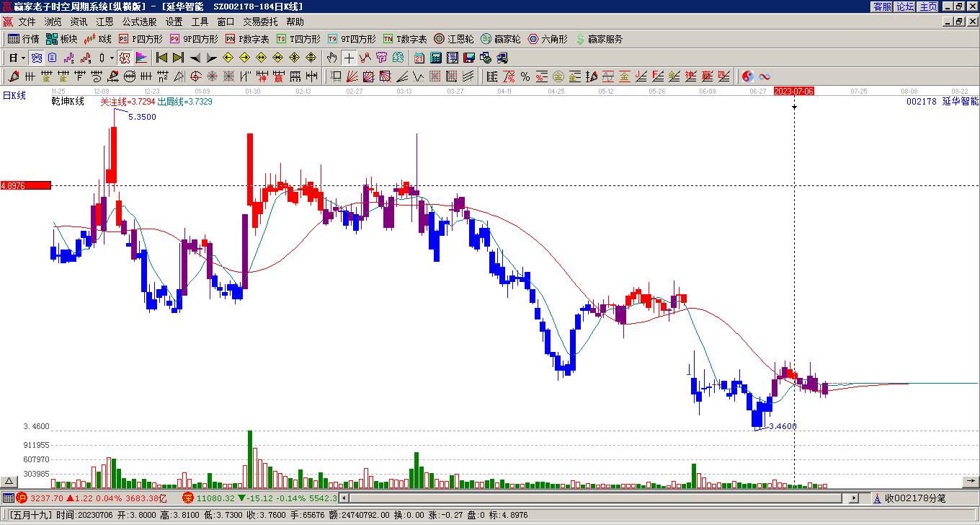Open the 9P四方形 tool
Image resolution: width=980 pixels, height=525 pixels.
(194, 39)
